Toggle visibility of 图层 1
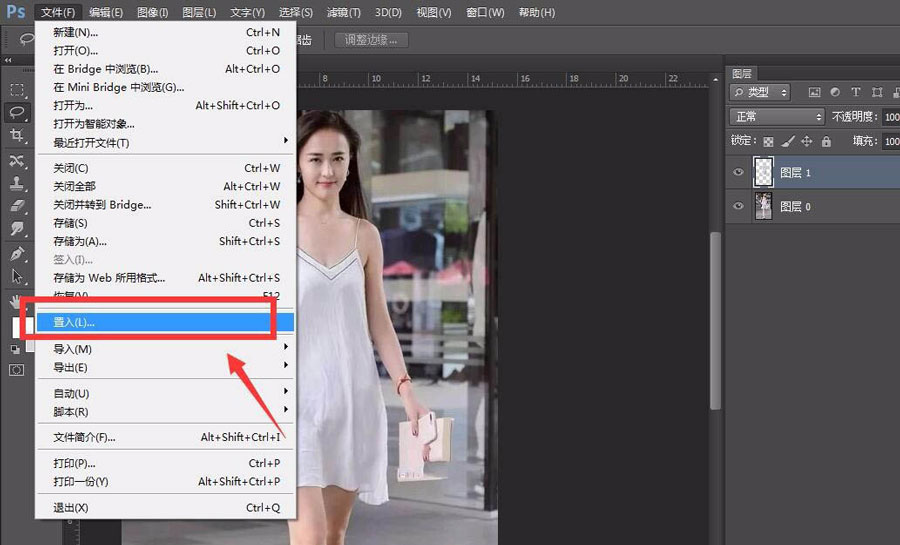Viewport: 900px width, 545px height. (x=738, y=172)
